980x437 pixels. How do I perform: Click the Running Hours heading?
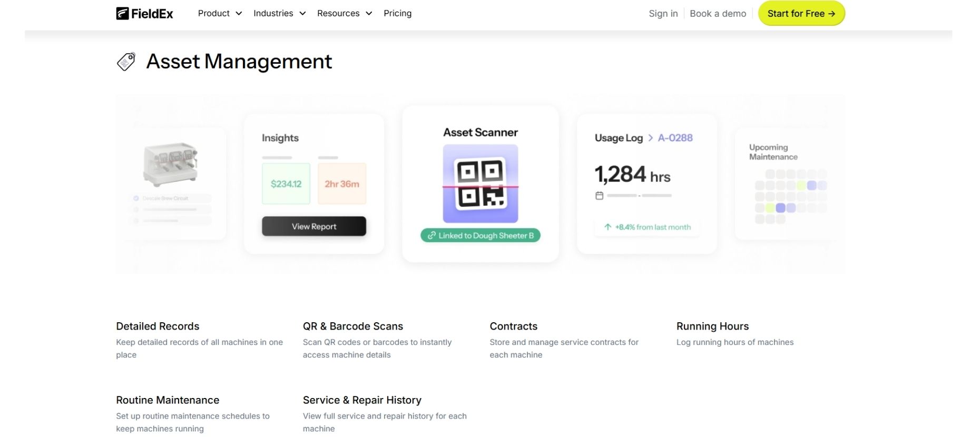(x=712, y=326)
